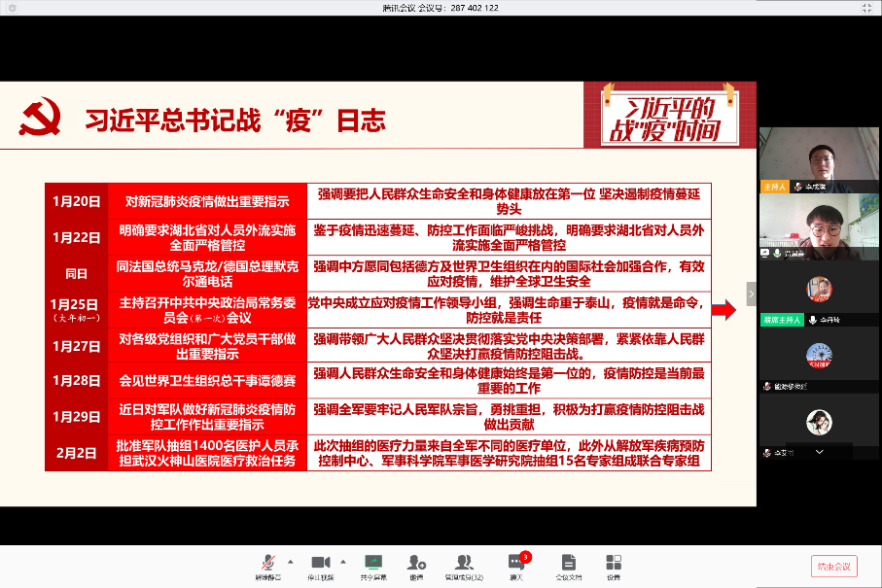This screenshot has width=882, height=588.
Task: Open audio options arrow beside microphone
Action: [290, 561]
